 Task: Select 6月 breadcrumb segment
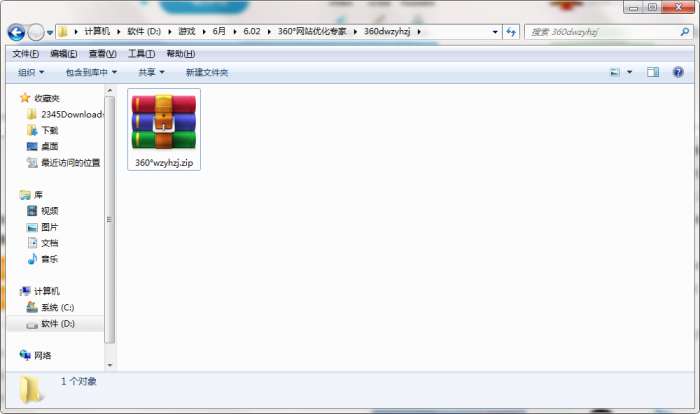click(x=219, y=31)
